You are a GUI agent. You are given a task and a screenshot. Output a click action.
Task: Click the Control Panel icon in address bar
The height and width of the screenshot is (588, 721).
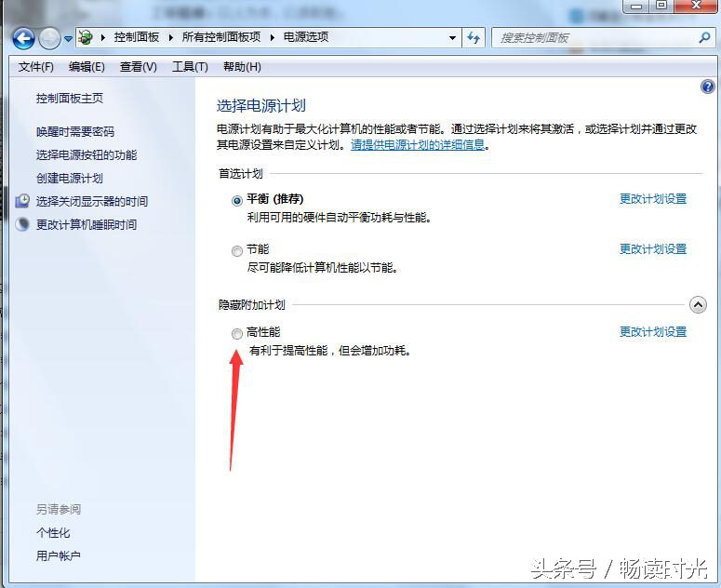tap(86, 37)
